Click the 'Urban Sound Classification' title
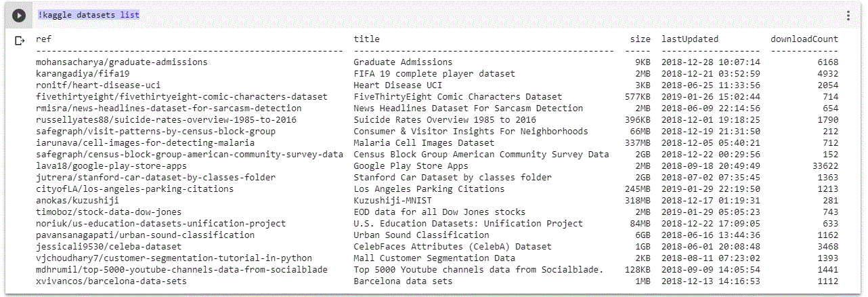Screen dimensions: 868x297 pos(421,235)
